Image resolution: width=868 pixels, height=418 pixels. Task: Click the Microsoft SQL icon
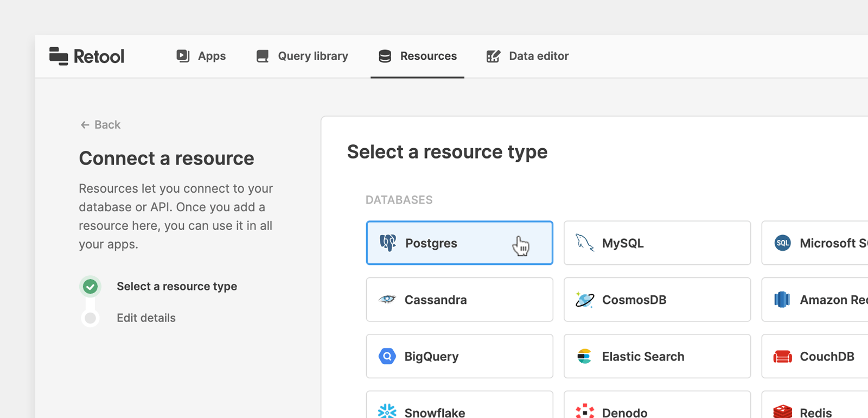tap(782, 243)
